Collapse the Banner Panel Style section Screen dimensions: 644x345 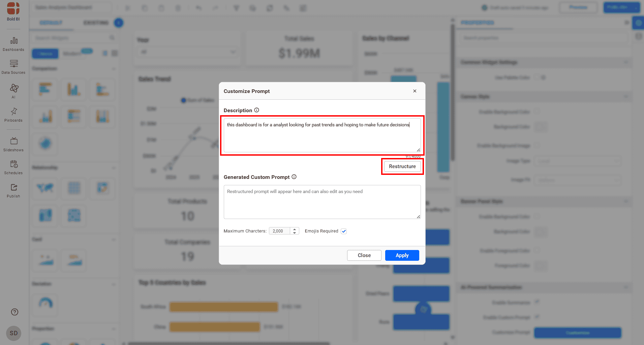626,201
